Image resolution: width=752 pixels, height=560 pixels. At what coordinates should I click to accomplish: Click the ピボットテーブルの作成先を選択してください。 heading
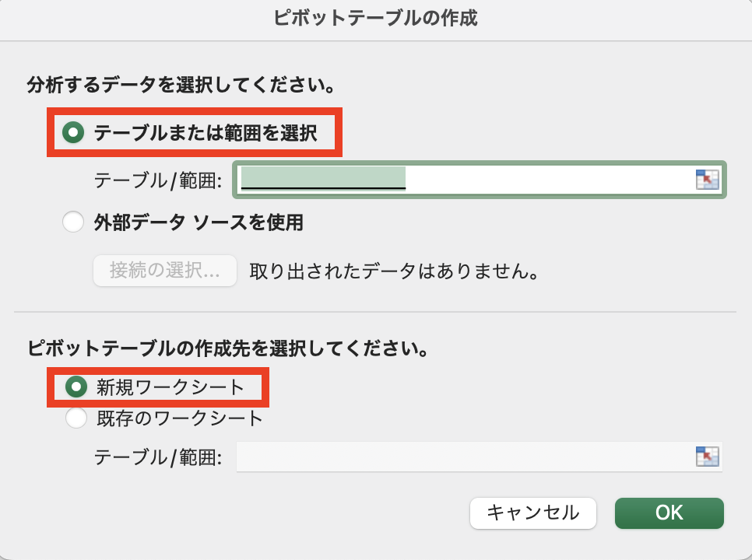click(228, 348)
